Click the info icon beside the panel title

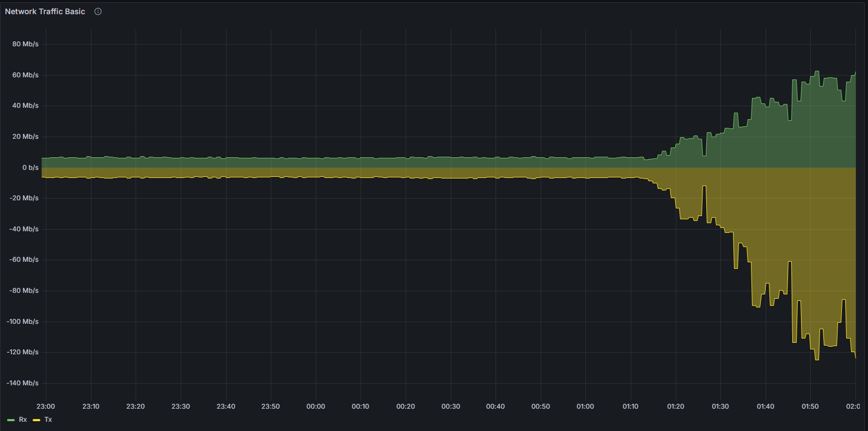point(98,11)
